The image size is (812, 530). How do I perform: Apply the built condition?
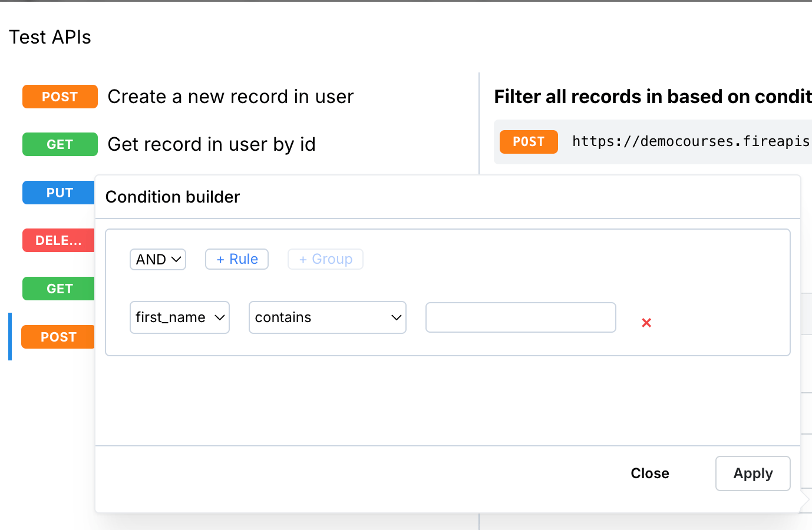(753, 473)
